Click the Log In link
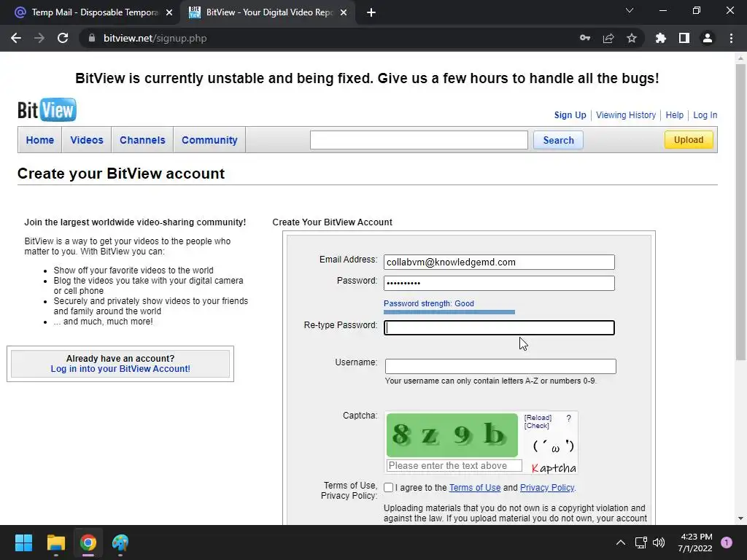 tap(705, 114)
